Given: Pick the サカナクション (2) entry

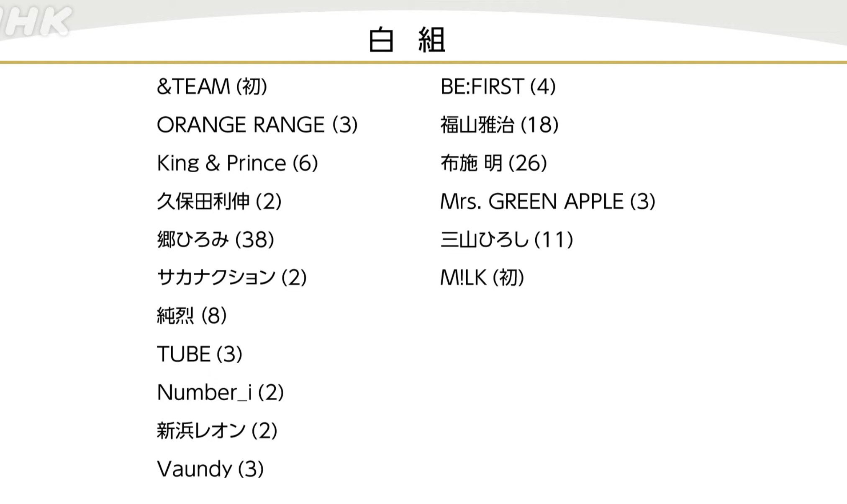Looking at the screenshot, I should tap(232, 278).
